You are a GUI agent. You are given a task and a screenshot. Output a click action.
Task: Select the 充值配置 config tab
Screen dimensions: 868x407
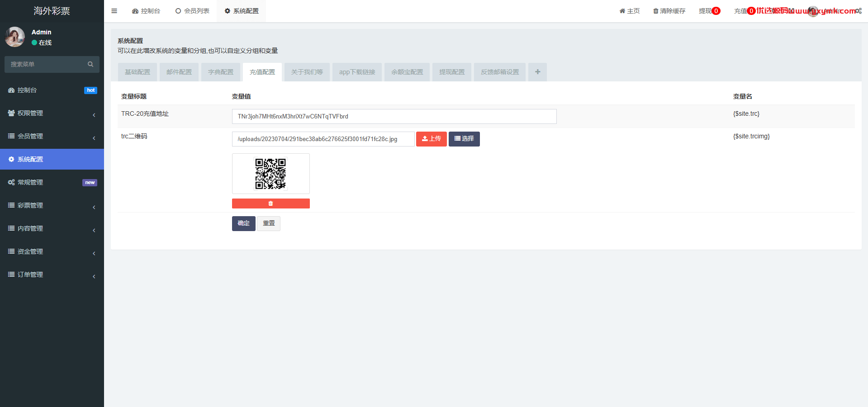262,72
